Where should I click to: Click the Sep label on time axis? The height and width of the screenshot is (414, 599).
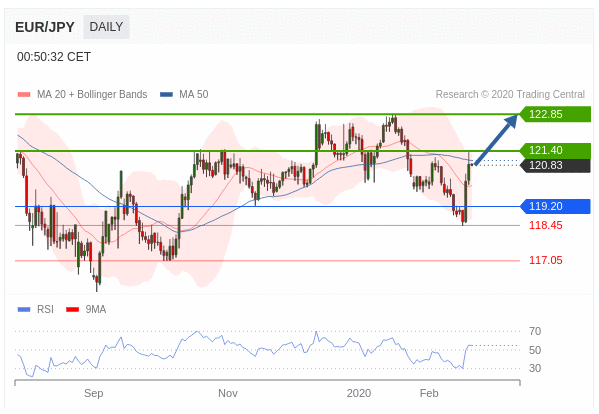[x=94, y=393]
